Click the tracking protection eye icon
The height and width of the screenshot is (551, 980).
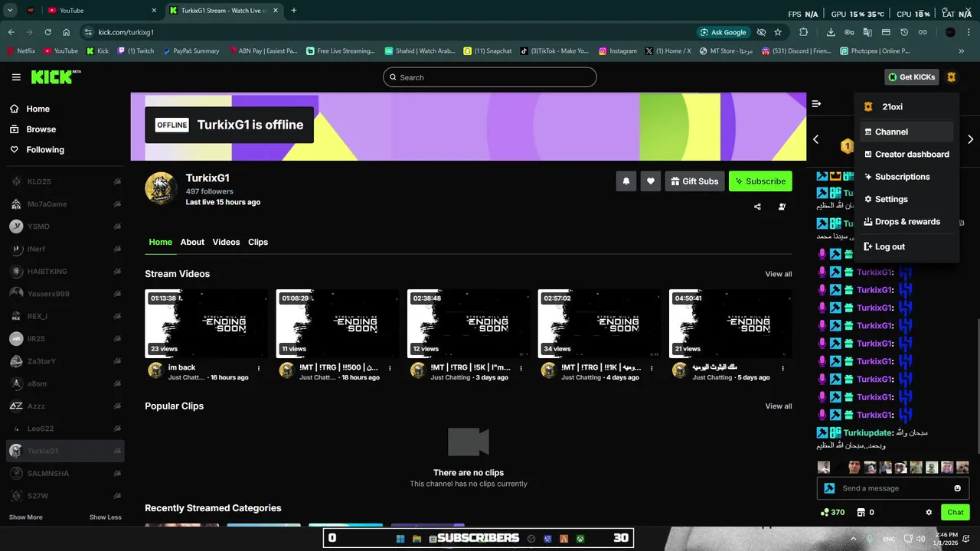pyautogui.click(x=761, y=32)
